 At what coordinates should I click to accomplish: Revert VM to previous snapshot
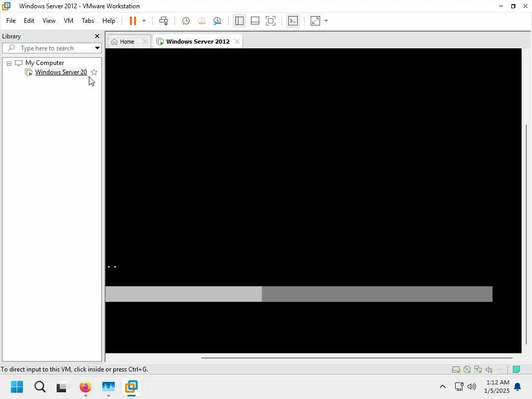click(x=202, y=21)
